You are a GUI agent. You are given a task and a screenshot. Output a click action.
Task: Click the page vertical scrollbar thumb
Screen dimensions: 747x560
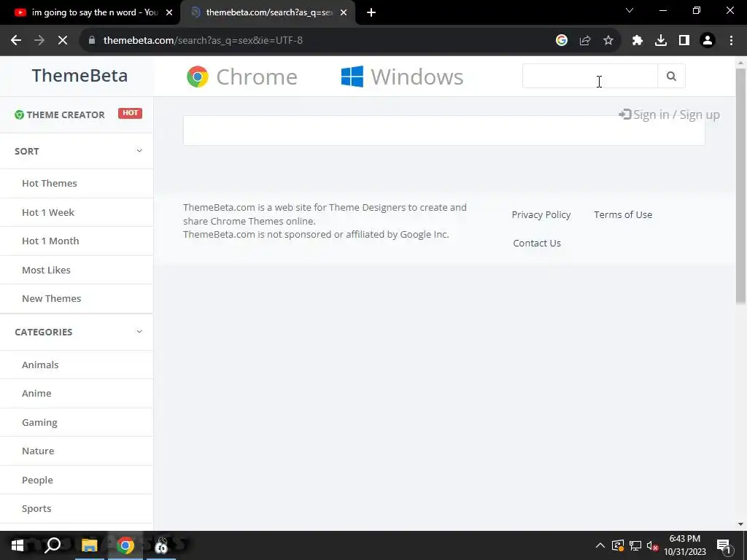[740, 186]
